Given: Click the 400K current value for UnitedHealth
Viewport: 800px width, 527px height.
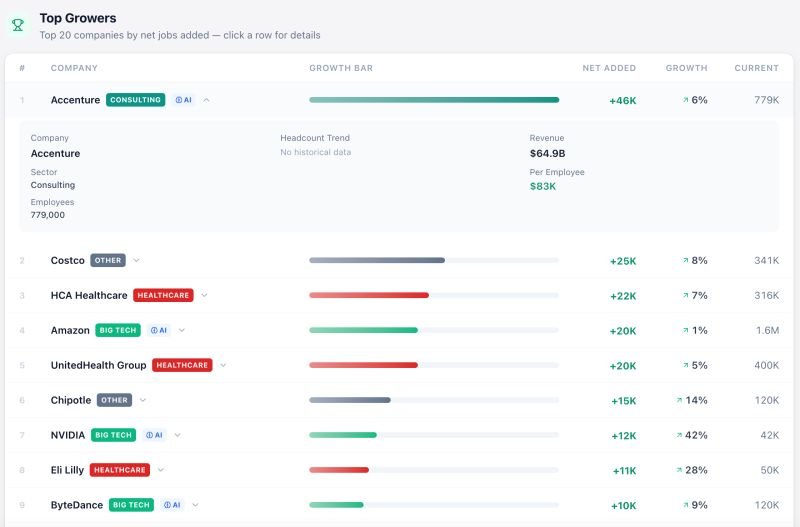Looking at the screenshot, I should tap(766, 365).
